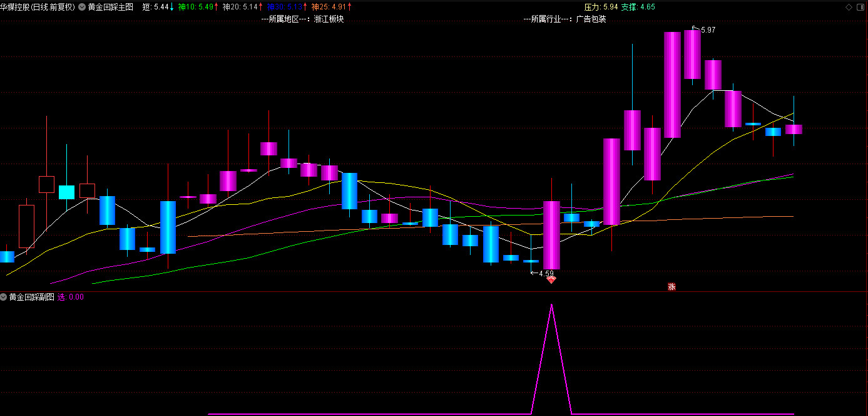Click the 4.59 low price label

[546, 273]
